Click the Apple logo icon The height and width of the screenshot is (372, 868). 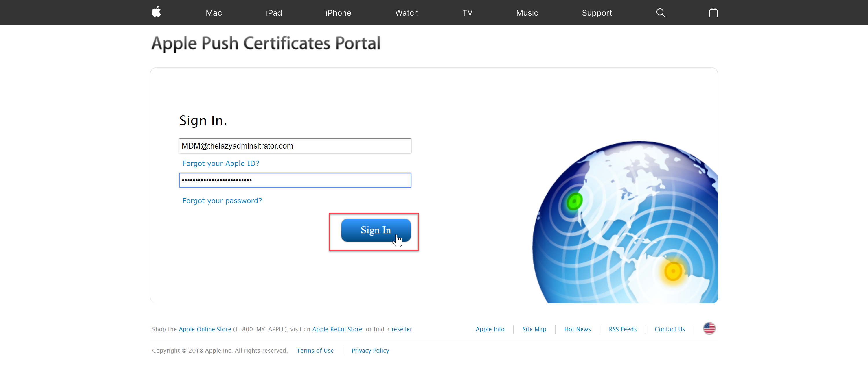(x=156, y=12)
